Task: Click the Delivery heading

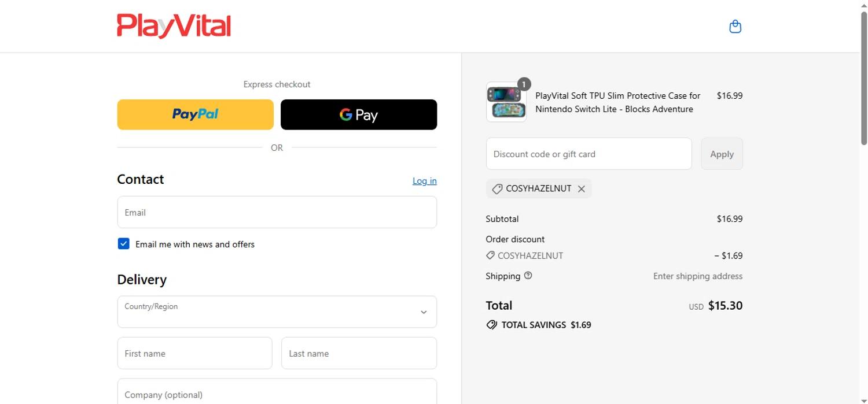Action: [x=142, y=280]
